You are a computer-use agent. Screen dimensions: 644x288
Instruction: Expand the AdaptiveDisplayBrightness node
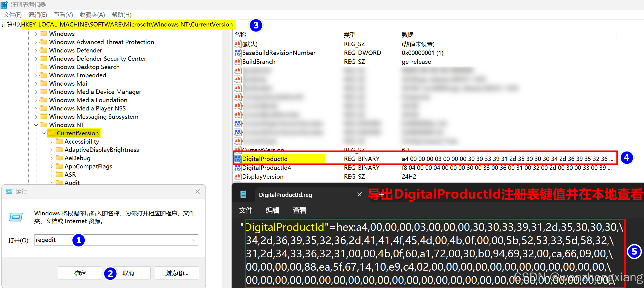51,150
